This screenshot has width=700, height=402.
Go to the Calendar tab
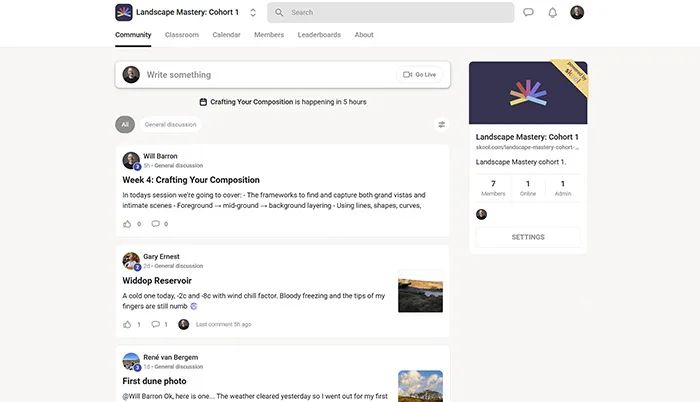[x=226, y=35]
